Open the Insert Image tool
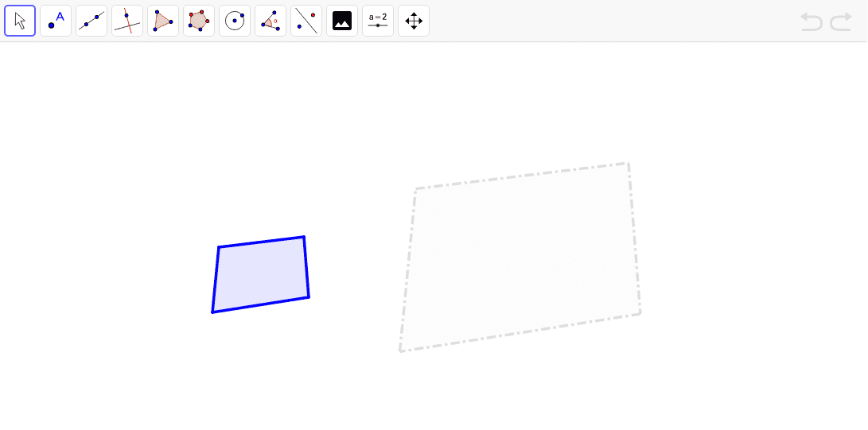The height and width of the screenshot is (430, 868). 342,21
